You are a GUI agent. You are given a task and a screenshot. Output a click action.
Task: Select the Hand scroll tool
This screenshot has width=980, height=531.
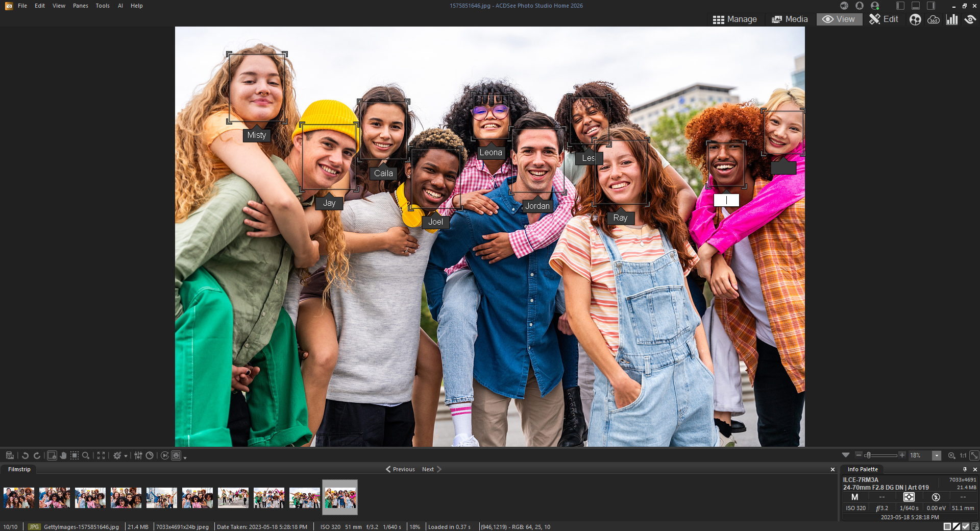(x=63, y=455)
